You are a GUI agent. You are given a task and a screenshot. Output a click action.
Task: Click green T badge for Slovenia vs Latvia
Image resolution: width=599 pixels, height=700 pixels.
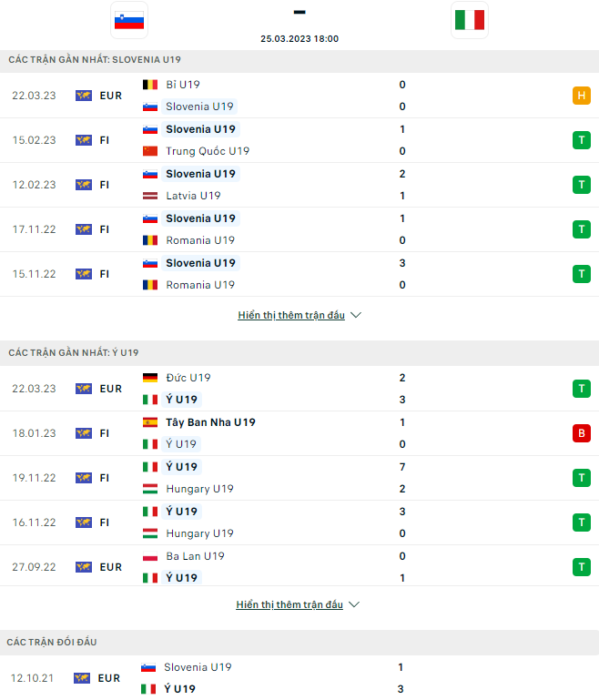(x=581, y=185)
